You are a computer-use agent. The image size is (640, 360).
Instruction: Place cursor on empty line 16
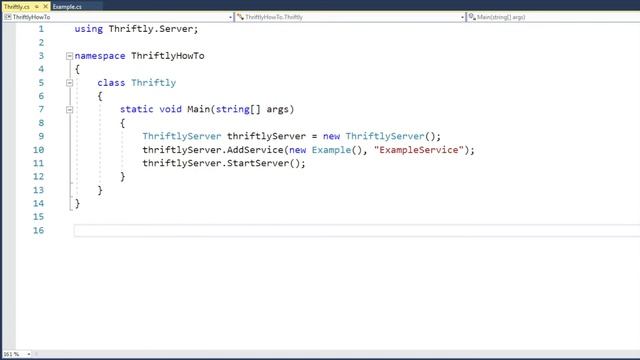(357, 231)
